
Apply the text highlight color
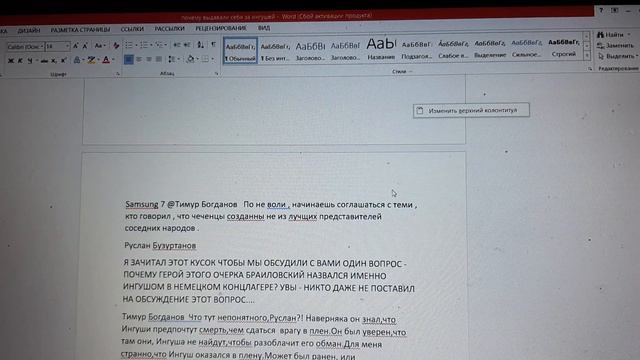91,60
